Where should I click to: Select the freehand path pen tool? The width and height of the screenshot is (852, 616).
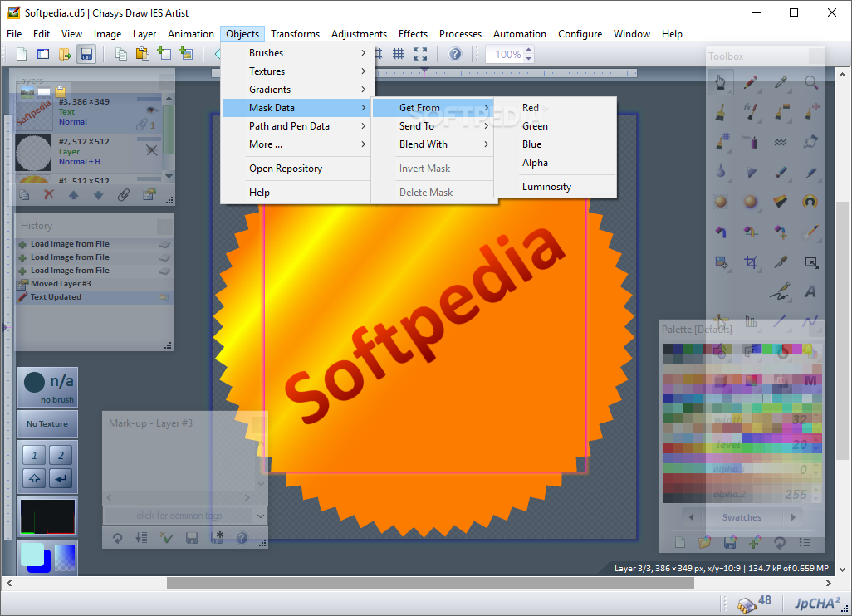pos(781,291)
